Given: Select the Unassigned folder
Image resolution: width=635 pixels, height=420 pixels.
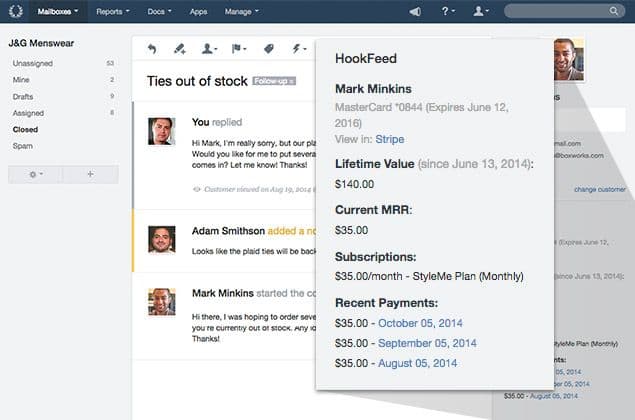Looking at the screenshot, I should point(32,63).
